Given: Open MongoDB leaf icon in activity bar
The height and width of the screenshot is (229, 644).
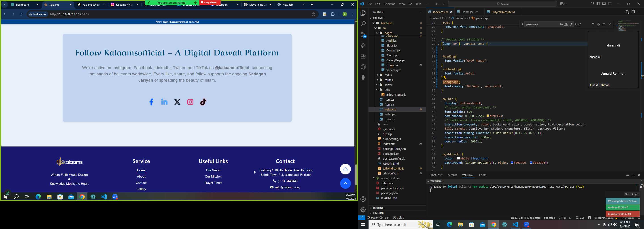Looking at the screenshot, I should [363, 78].
